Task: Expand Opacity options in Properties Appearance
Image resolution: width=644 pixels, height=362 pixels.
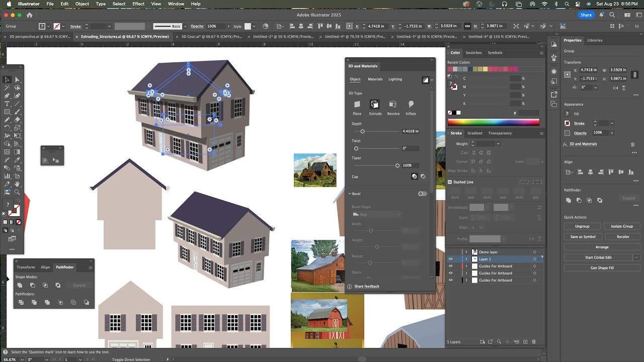Action: coord(612,133)
